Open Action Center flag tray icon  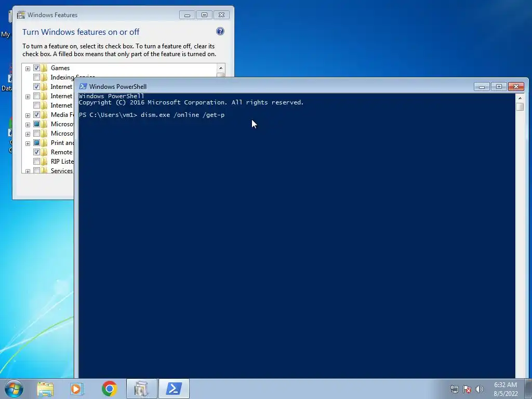tap(467, 389)
